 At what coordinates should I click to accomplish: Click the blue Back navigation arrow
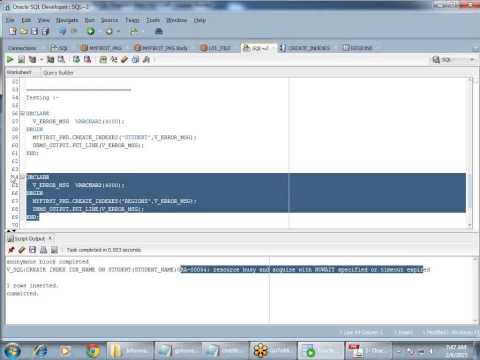tap(62, 31)
